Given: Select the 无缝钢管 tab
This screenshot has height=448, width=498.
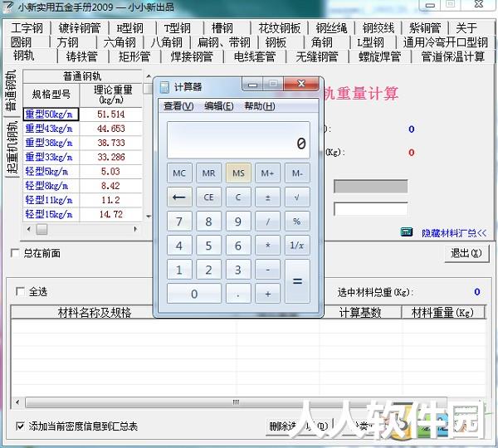Looking at the screenshot, I should [317, 56].
